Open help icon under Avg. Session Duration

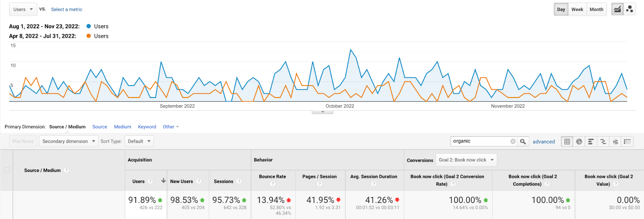pyautogui.click(x=374, y=184)
